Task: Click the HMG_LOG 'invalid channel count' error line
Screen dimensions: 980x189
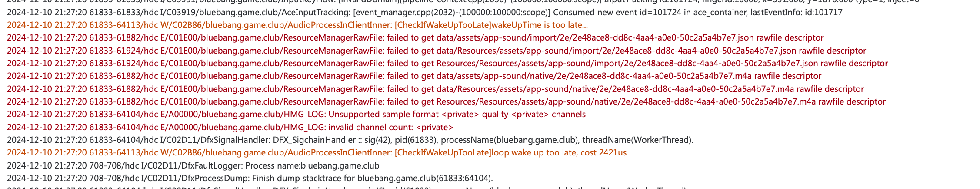Action: point(230,127)
